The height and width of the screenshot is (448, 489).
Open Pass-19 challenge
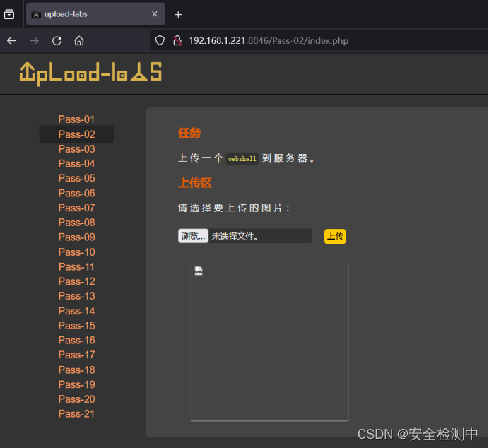pyautogui.click(x=76, y=384)
